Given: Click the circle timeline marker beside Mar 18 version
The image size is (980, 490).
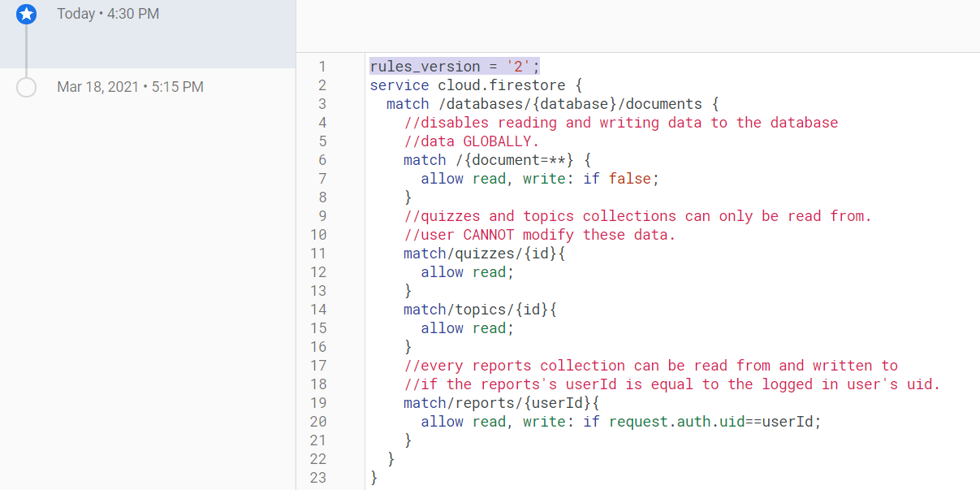Looking at the screenshot, I should click(x=26, y=87).
